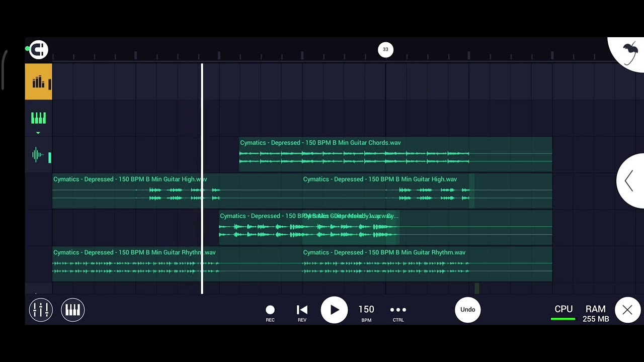Expand the side panel chevron arrow

tap(629, 180)
